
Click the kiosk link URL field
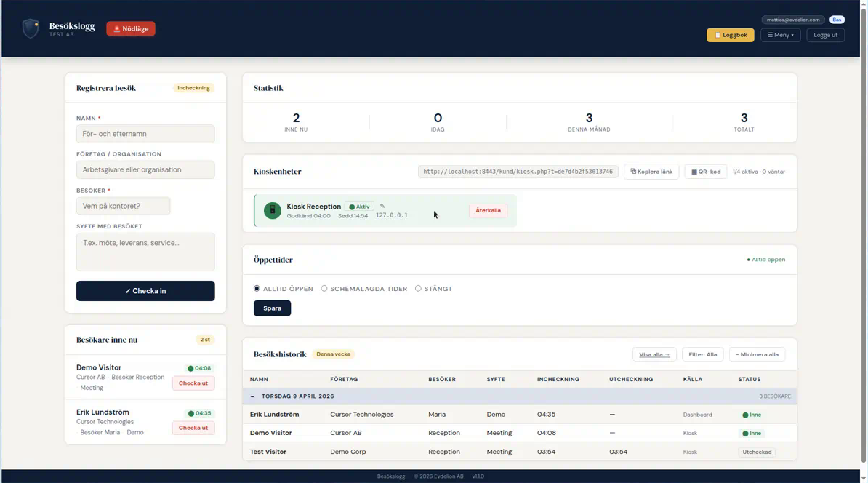(x=517, y=171)
